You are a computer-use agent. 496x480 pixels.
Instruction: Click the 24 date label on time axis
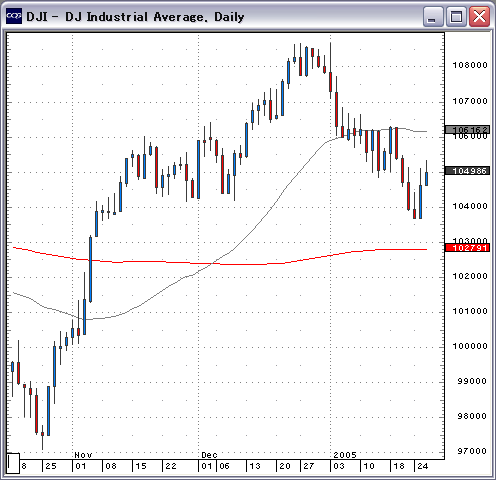coord(423,466)
